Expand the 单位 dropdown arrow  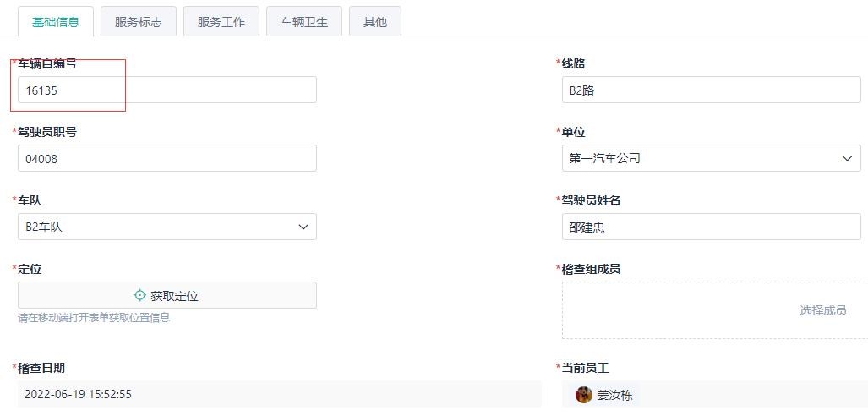(x=847, y=159)
